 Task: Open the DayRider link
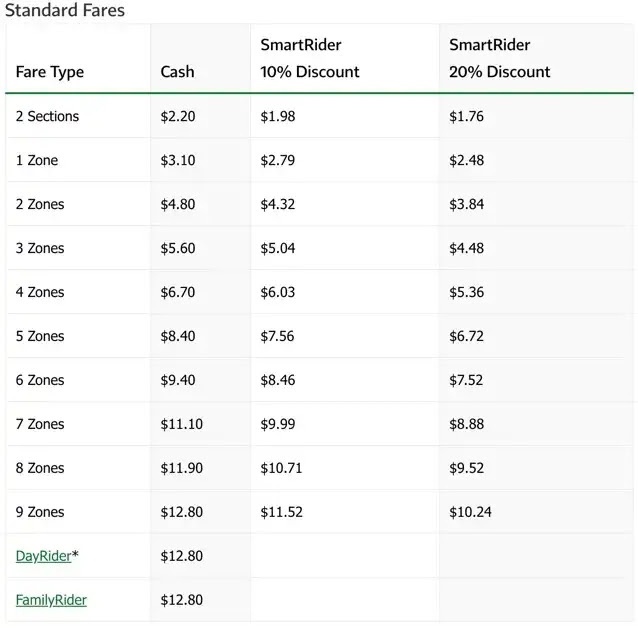click(x=44, y=556)
